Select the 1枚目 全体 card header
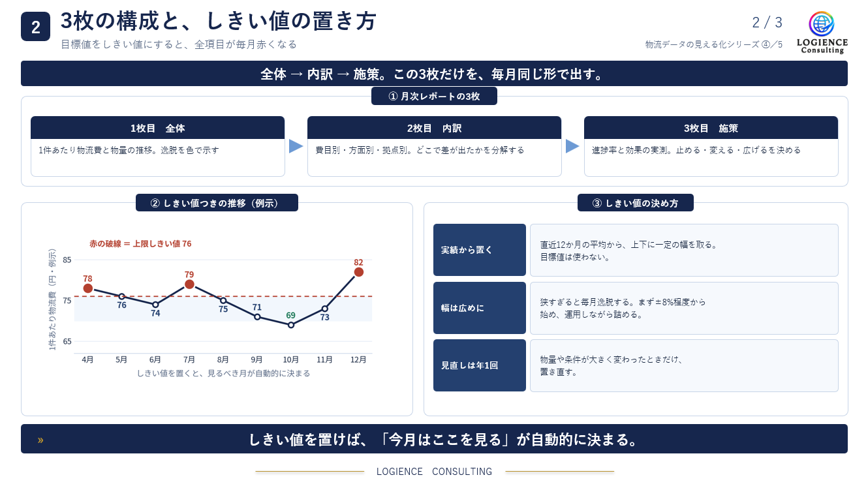This screenshot has width=868, height=488. click(158, 128)
